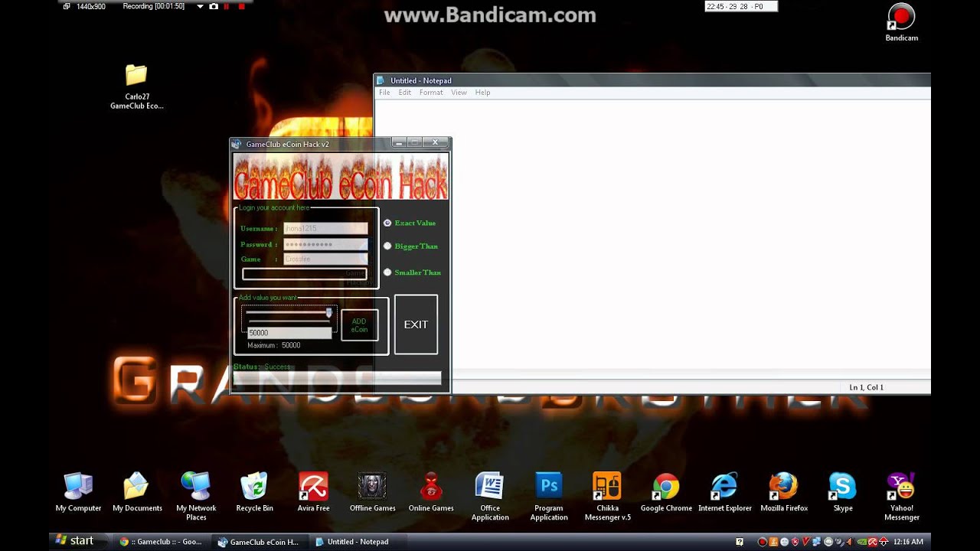Viewport: 980px width, 551px height.
Task: Open Office Application shortcut
Action: click(x=490, y=496)
